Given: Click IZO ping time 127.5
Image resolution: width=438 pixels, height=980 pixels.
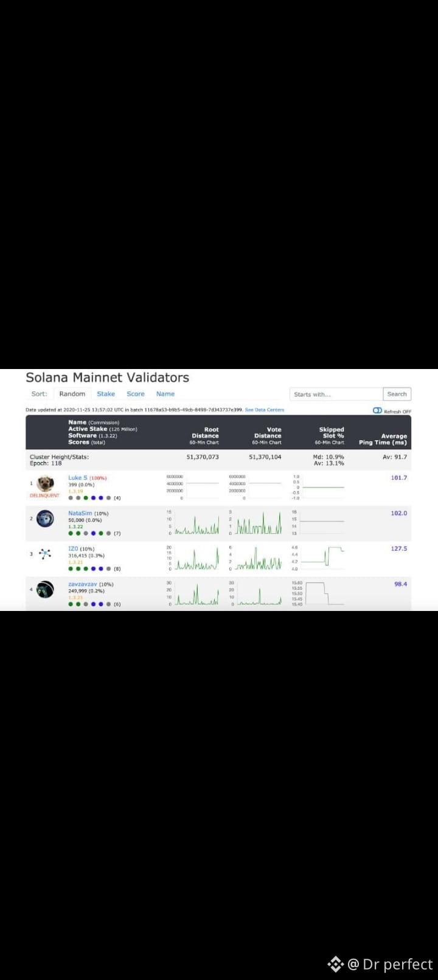Looking at the screenshot, I should [399, 548].
